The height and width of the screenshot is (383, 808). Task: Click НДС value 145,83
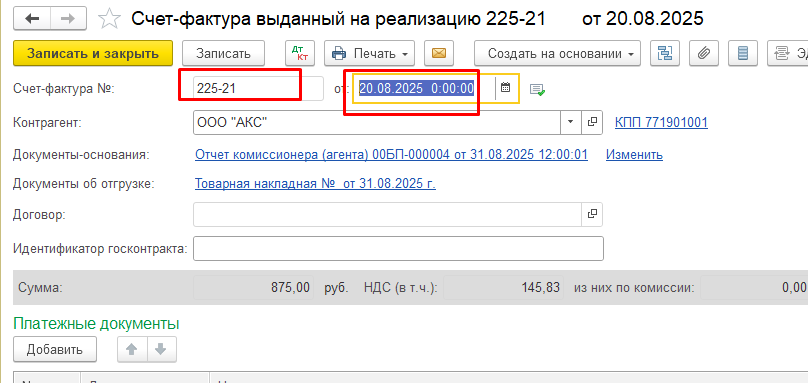point(503,288)
